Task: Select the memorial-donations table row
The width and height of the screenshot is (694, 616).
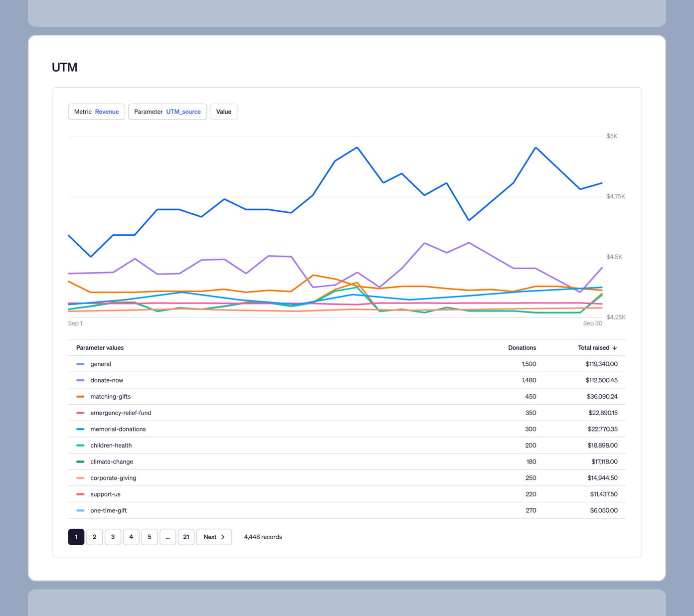Action: [347, 429]
